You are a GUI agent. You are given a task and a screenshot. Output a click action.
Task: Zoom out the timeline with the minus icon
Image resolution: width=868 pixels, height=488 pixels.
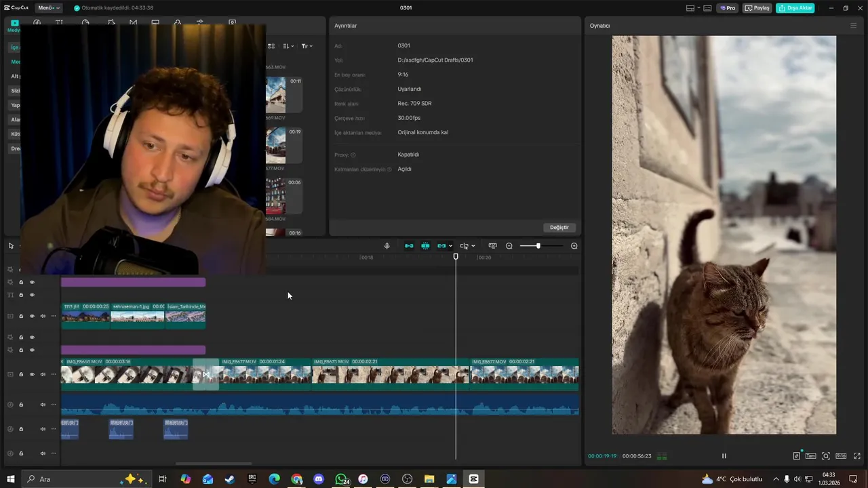pos(509,246)
